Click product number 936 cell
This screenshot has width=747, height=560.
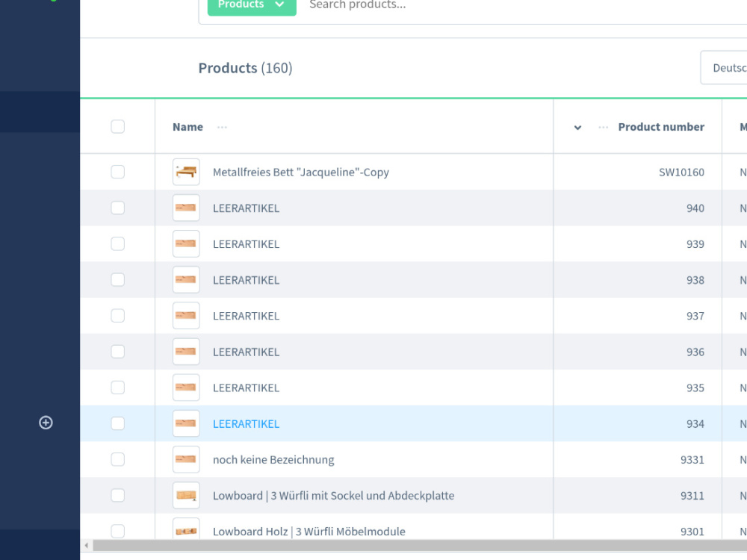[695, 352]
